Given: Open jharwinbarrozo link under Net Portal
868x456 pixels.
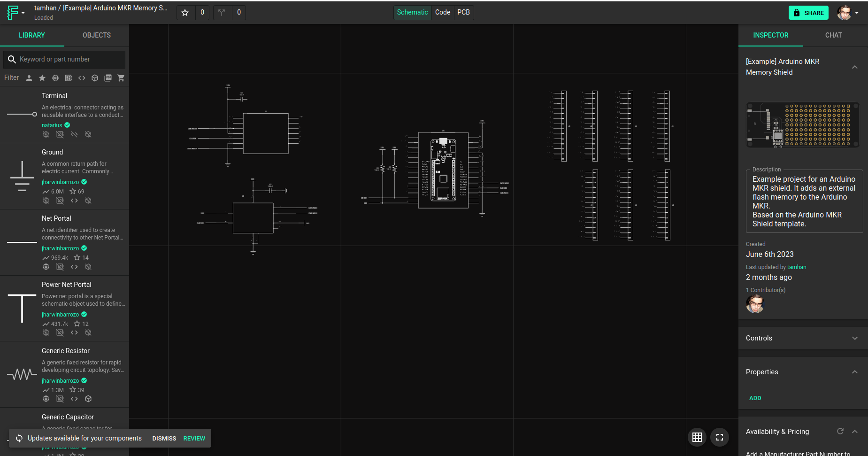Looking at the screenshot, I should pos(60,248).
